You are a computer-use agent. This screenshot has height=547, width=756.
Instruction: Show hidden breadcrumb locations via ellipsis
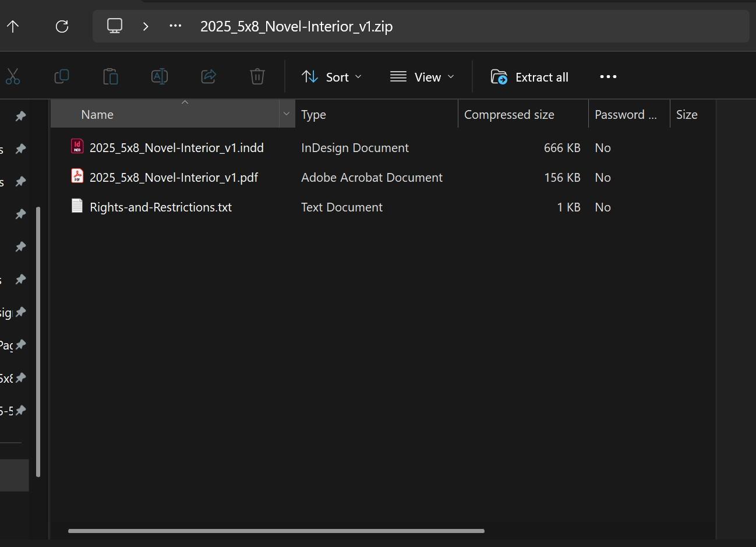pyautogui.click(x=175, y=26)
